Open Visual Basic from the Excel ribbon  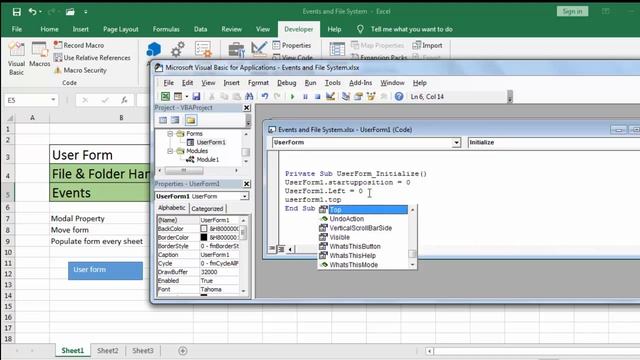tap(16, 59)
